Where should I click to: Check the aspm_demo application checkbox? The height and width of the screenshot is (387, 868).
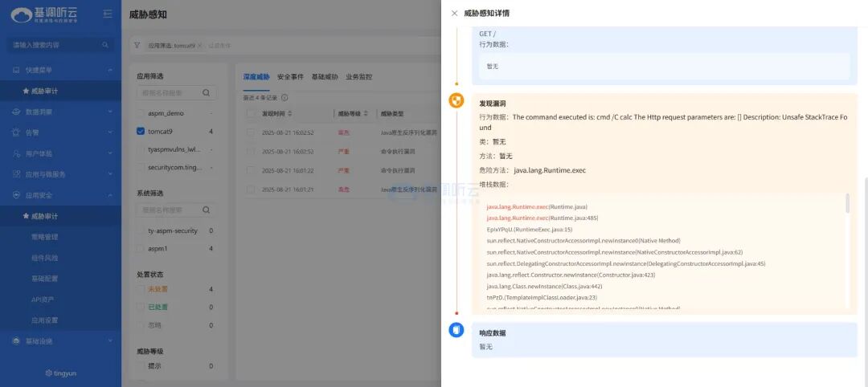click(141, 113)
